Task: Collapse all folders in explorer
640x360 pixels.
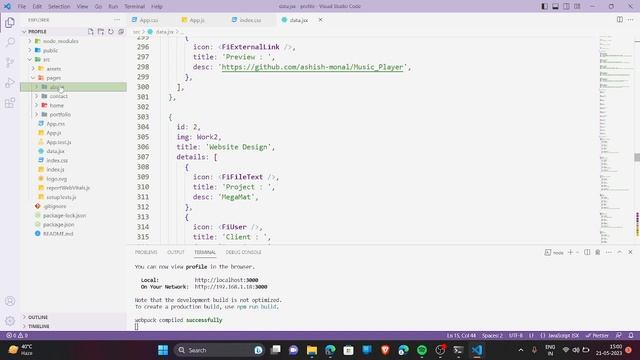Action: 121,31
